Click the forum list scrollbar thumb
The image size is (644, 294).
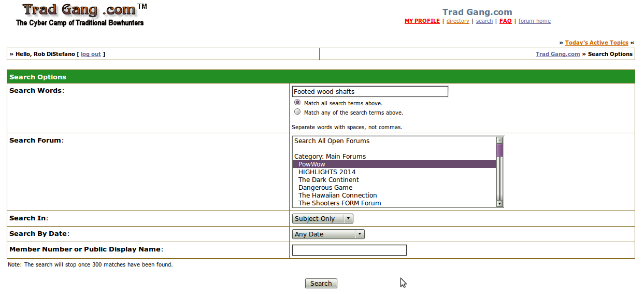(499, 150)
